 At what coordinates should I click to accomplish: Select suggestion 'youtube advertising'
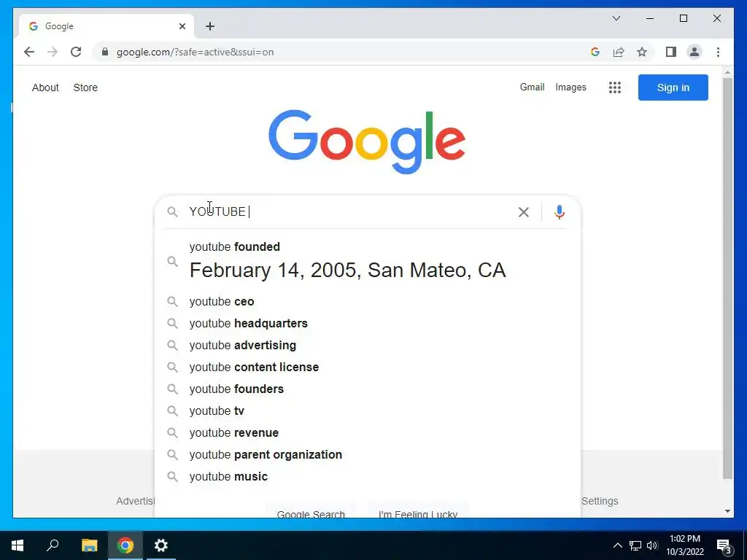[366, 345]
